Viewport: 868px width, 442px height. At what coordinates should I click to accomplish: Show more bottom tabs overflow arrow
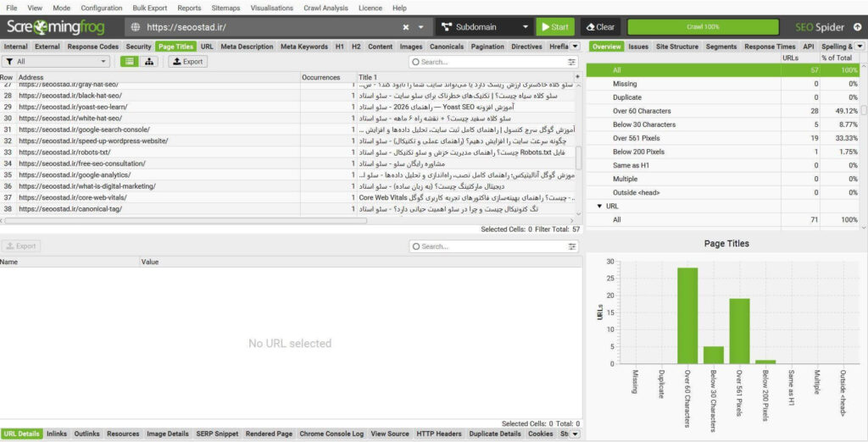(x=575, y=434)
